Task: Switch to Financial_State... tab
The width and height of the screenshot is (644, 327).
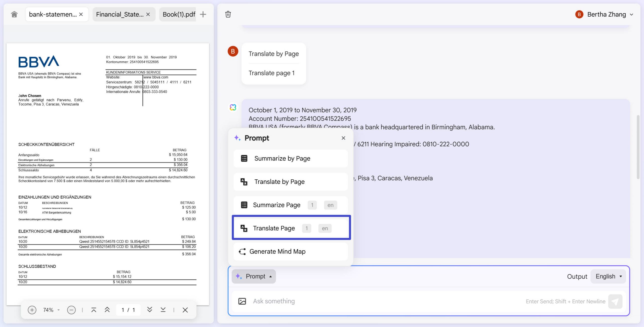Action: pos(120,14)
